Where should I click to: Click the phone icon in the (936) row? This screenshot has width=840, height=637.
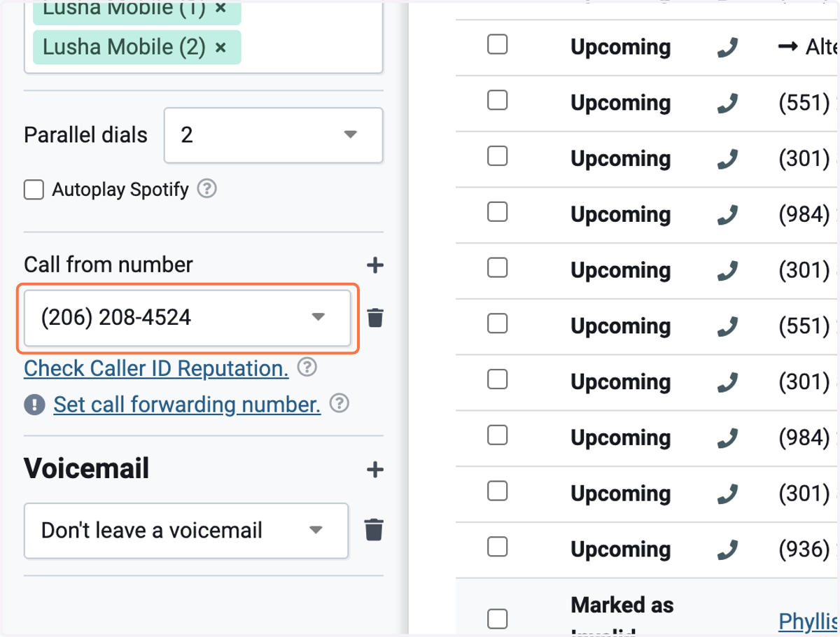tap(728, 550)
